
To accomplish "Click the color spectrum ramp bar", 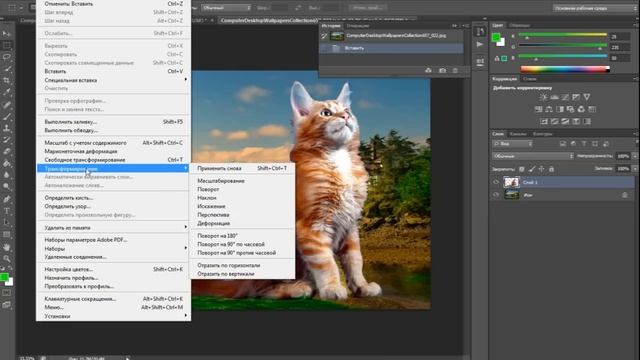I will [x=565, y=69].
